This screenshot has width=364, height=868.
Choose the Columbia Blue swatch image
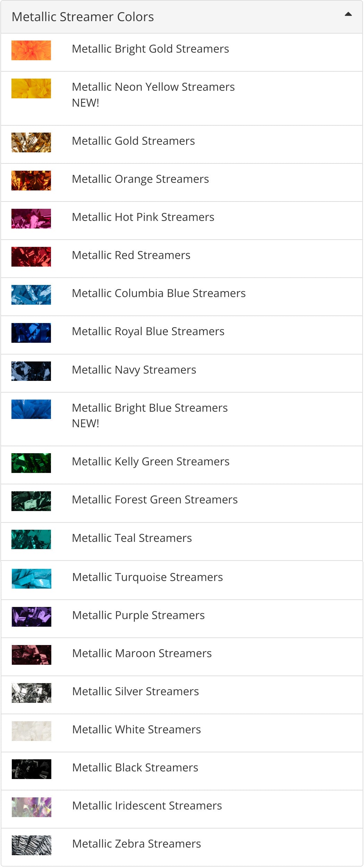pos(31,295)
